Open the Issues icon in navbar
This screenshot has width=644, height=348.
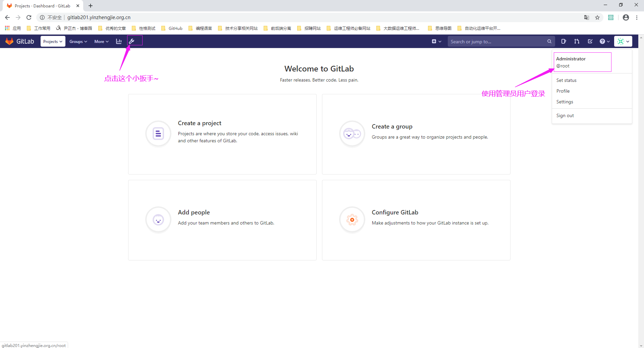[563, 41]
